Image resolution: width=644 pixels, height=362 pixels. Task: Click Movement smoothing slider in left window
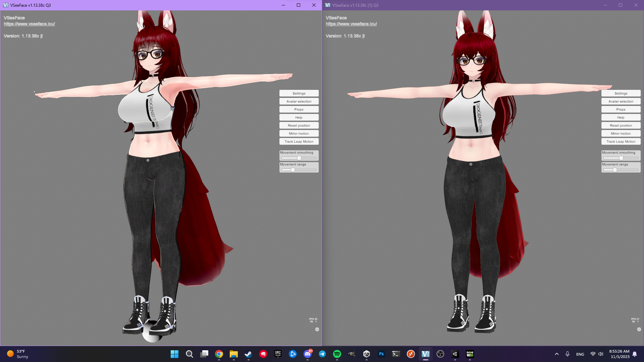pyautogui.click(x=299, y=158)
